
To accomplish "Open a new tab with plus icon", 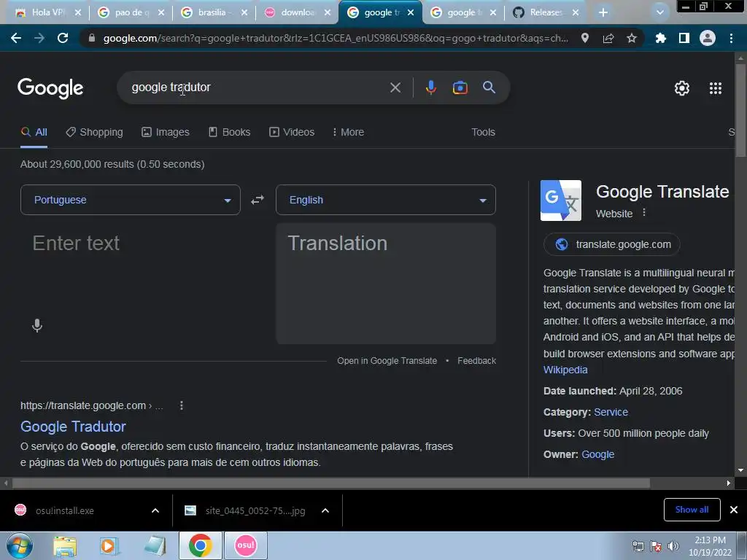I will [603, 12].
